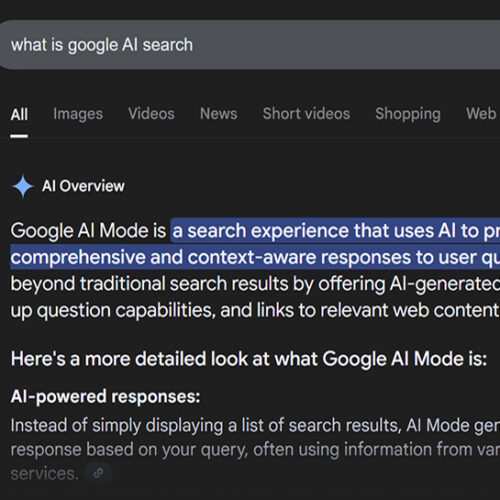This screenshot has height=500, width=500.
Task: Click the line "response based on your query"
Action: coord(129,450)
